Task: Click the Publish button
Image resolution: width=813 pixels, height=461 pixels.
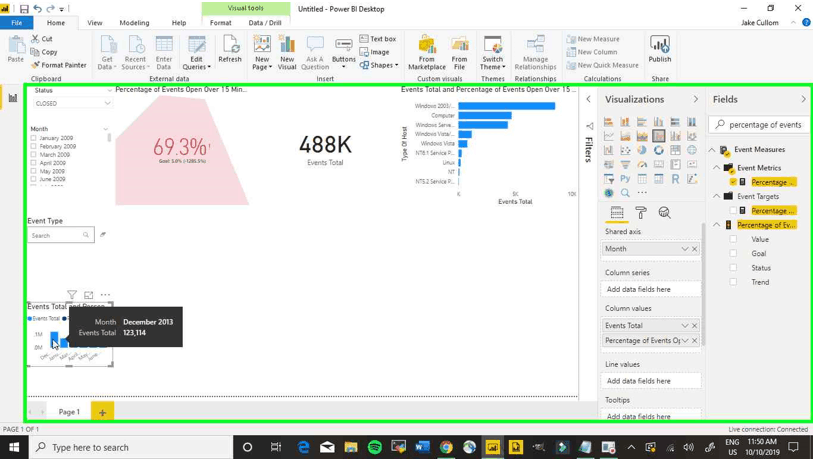Action: pyautogui.click(x=660, y=50)
